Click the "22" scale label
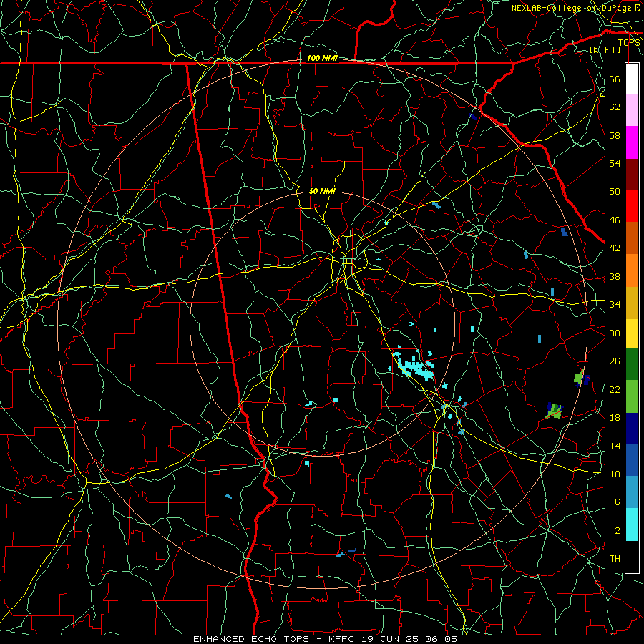 pyautogui.click(x=615, y=389)
